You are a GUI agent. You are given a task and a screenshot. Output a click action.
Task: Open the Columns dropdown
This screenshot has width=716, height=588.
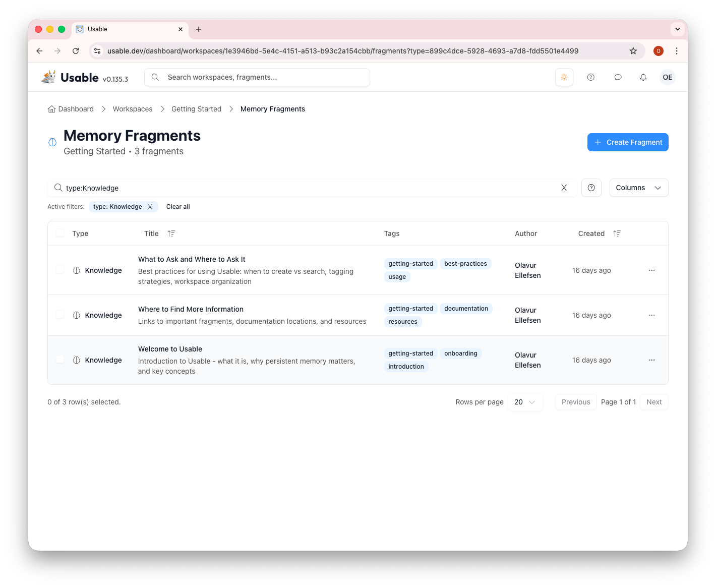point(638,187)
